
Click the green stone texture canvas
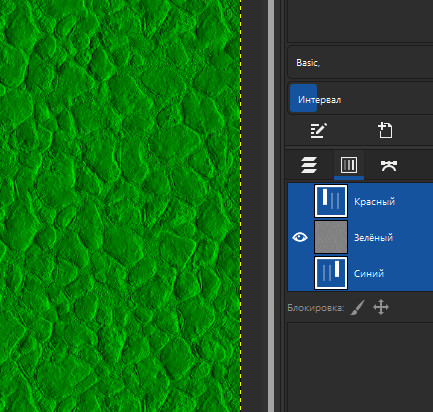tap(120, 206)
